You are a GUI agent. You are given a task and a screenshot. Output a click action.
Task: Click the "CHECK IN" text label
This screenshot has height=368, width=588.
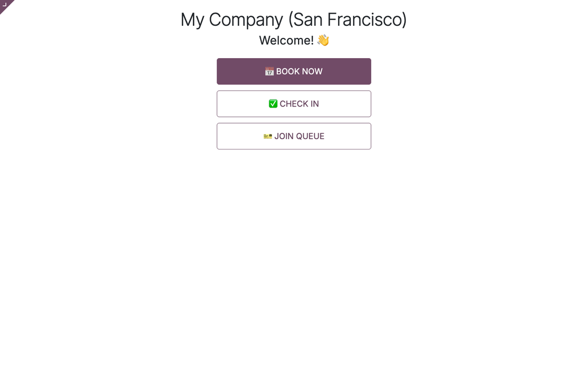click(x=299, y=103)
